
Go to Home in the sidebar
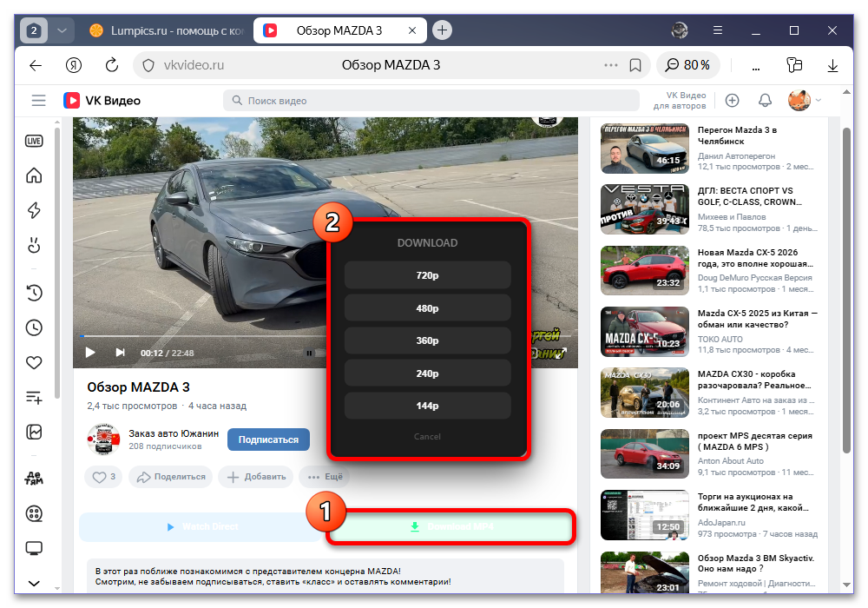click(34, 175)
